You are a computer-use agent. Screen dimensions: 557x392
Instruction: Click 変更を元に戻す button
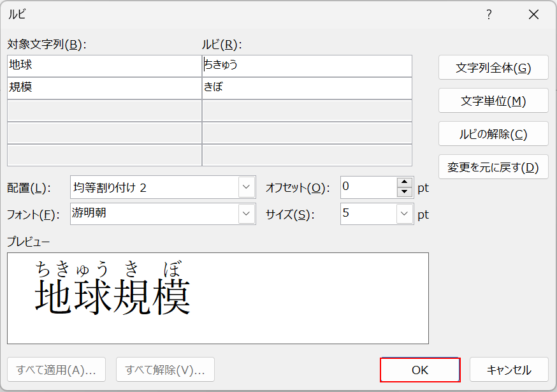(x=493, y=168)
